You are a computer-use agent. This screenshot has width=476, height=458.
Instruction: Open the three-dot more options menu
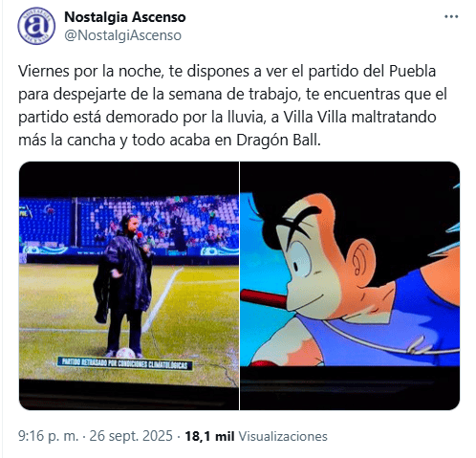(x=451, y=17)
